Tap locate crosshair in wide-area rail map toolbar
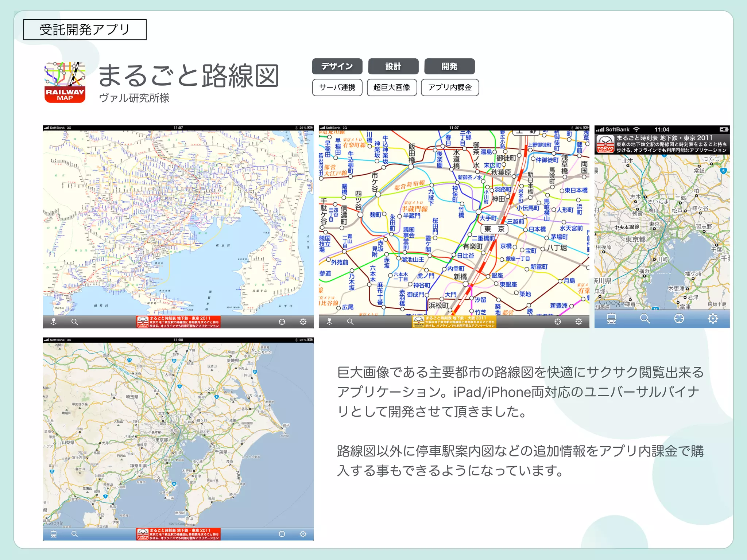The width and height of the screenshot is (747, 560). coord(282,322)
